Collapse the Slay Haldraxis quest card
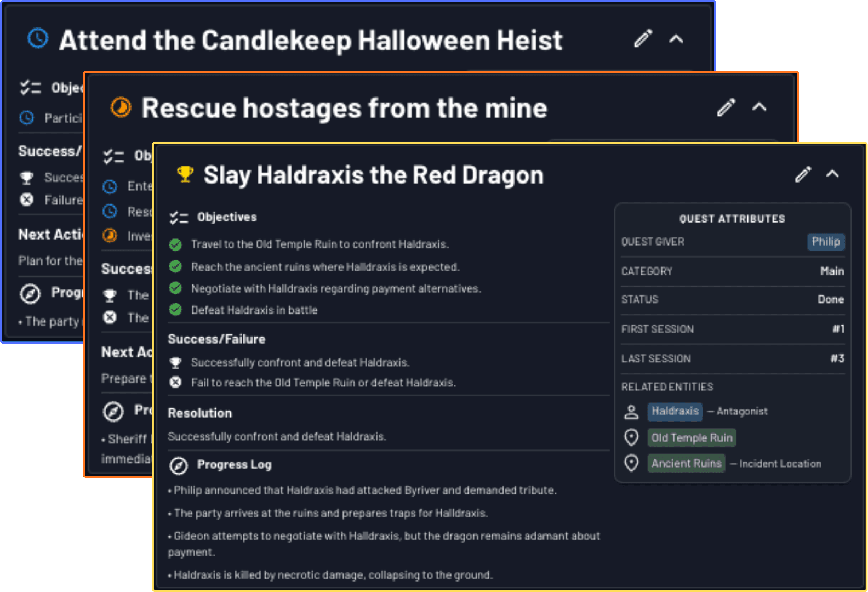Image resolution: width=868 pixels, height=592 pixels. tap(832, 174)
